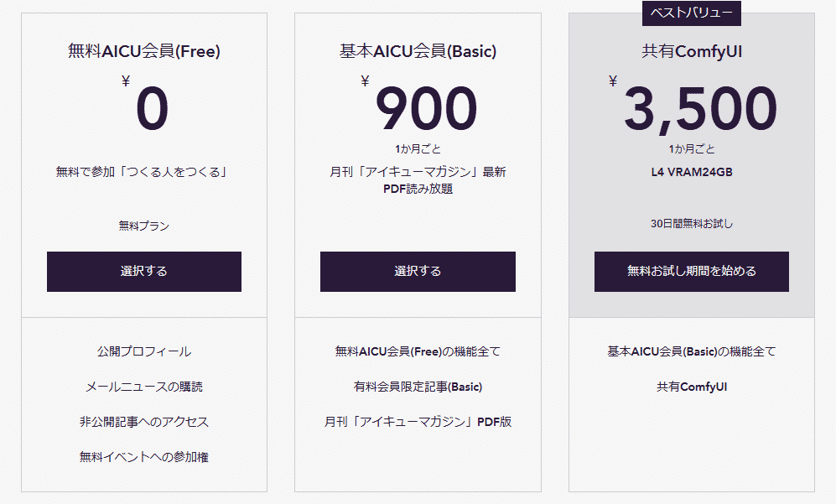The image size is (836, 504).
Task: Select the 無料AICU会員(Free) plan title
Action: coord(143,50)
